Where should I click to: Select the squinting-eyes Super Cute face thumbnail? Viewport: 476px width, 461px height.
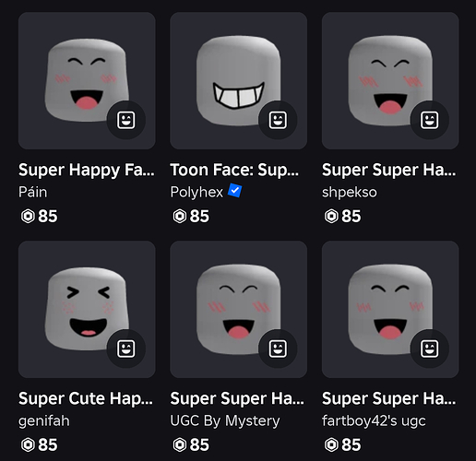point(87,310)
